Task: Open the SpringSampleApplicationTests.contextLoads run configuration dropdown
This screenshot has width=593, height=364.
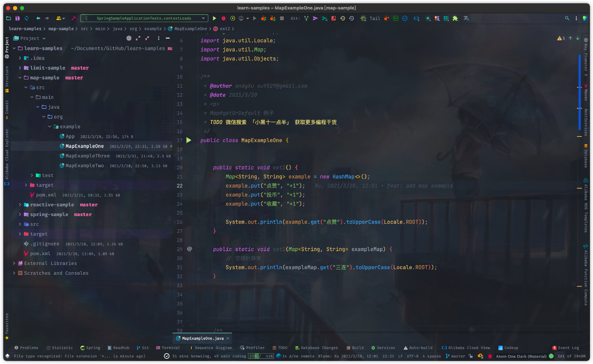Action: click(x=144, y=18)
